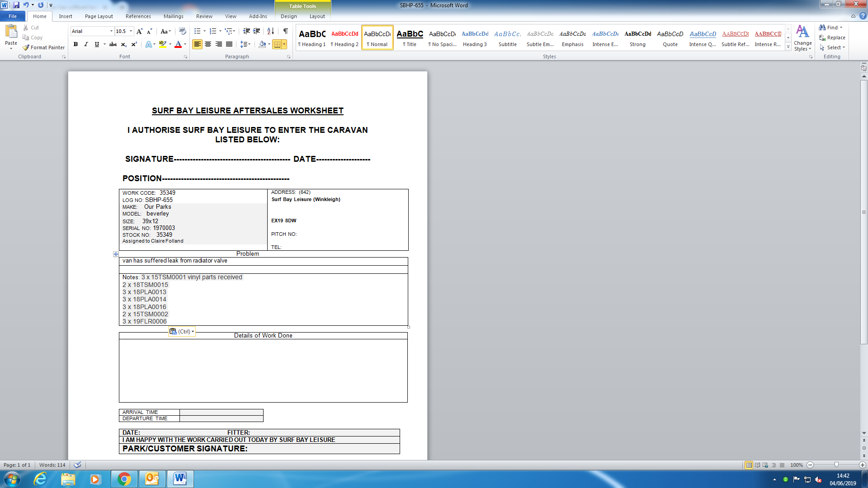The image size is (868, 488).
Task: Click the Replace button
Action: click(832, 38)
